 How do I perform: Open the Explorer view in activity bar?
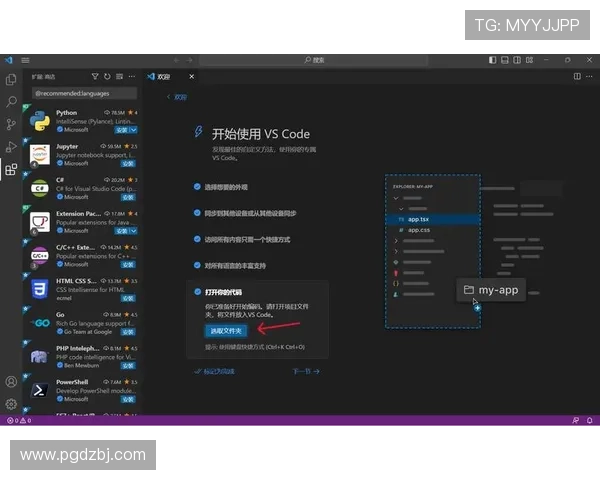pyautogui.click(x=11, y=80)
